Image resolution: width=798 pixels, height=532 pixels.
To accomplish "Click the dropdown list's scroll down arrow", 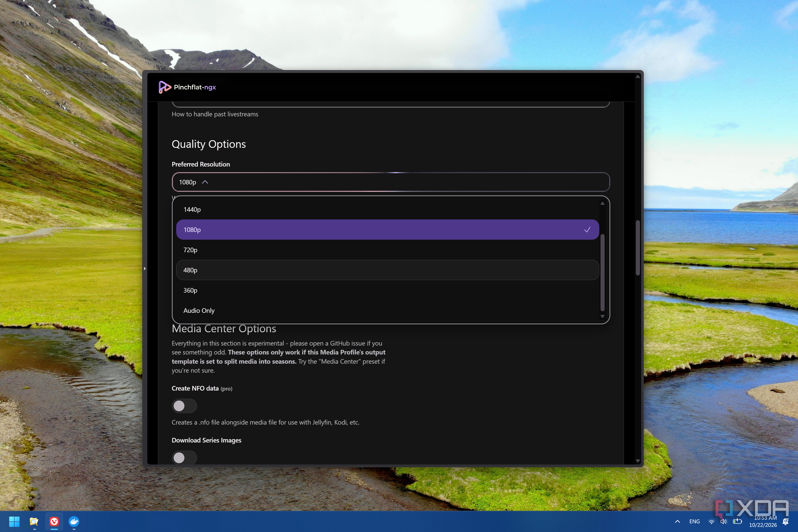I will coord(603,316).
